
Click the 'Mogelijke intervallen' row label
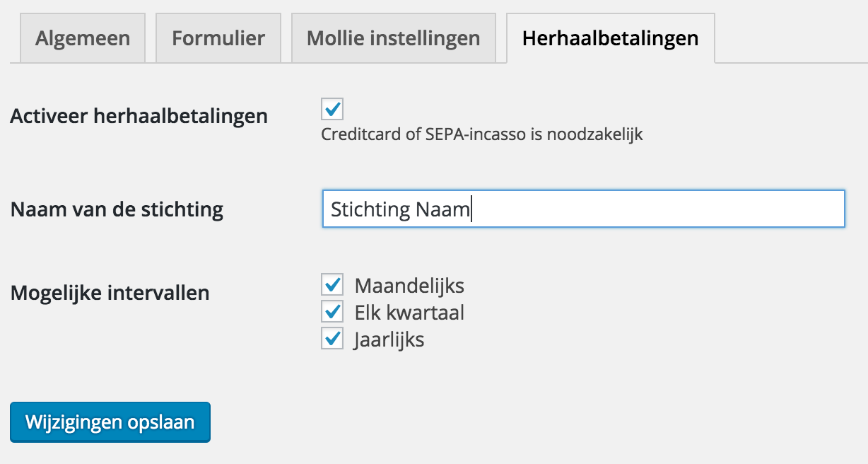coord(110,292)
